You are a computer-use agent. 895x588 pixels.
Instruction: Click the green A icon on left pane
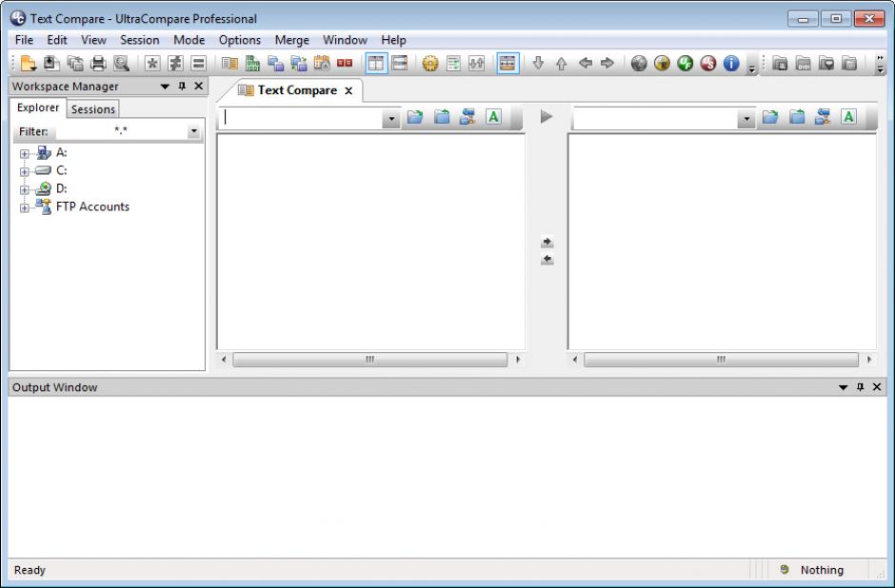(x=494, y=117)
